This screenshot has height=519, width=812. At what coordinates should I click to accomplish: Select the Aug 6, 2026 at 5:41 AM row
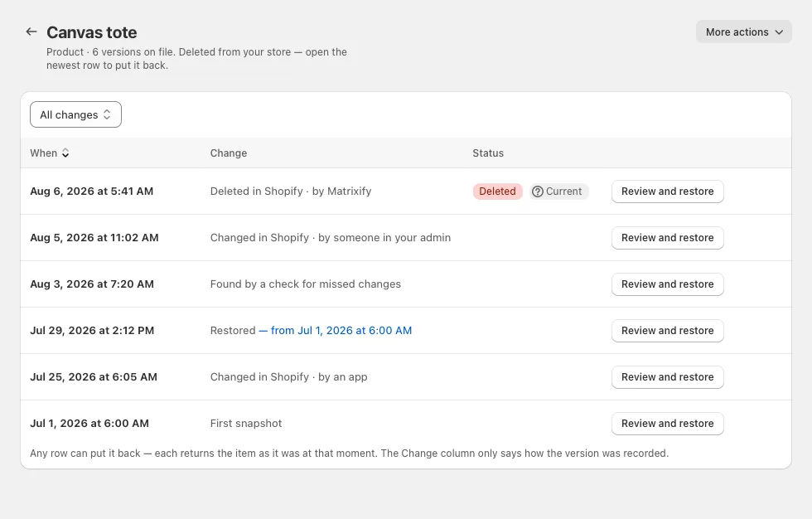pyautogui.click(x=405, y=192)
